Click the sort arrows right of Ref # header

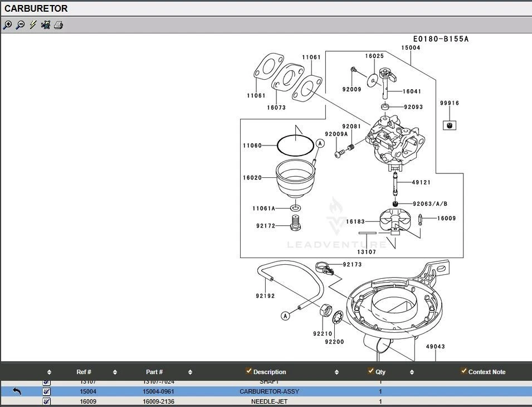click(115, 372)
